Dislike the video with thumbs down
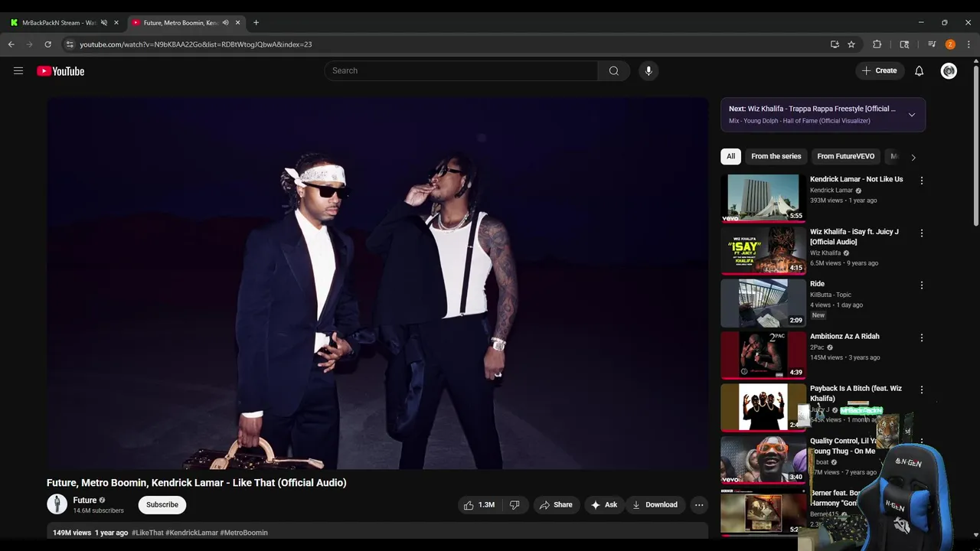 pos(514,504)
